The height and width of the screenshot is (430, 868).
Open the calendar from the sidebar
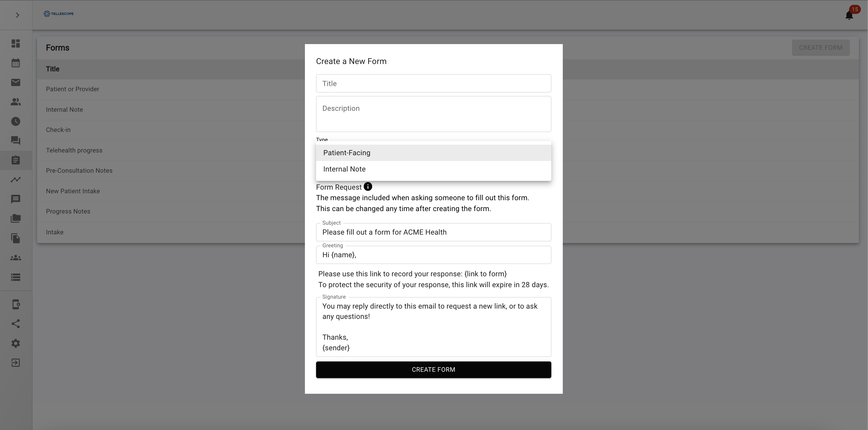[x=15, y=63]
